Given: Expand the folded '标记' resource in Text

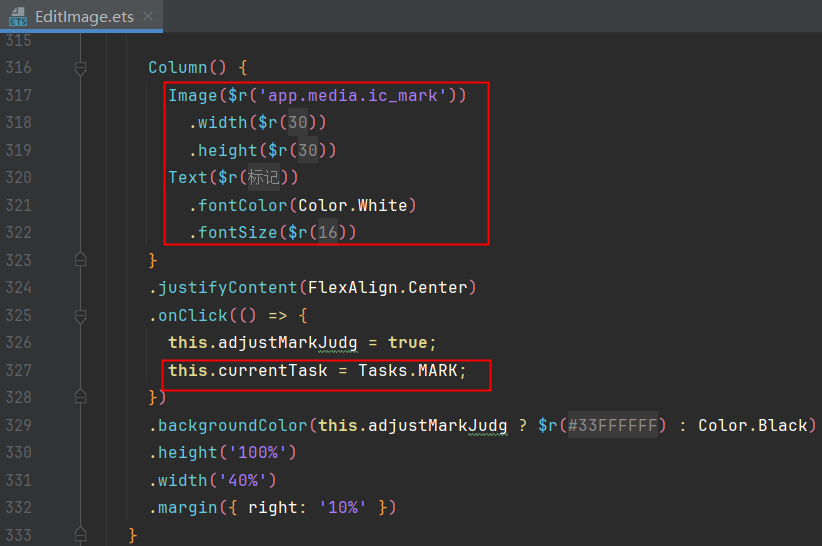Looking at the screenshot, I should (263, 177).
